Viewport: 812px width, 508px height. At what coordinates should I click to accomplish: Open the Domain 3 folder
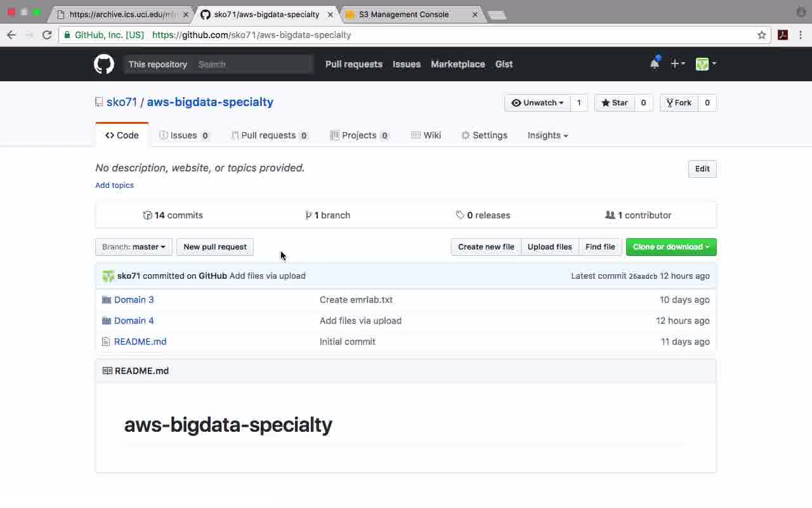pyautogui.click(x=134, y=300)
